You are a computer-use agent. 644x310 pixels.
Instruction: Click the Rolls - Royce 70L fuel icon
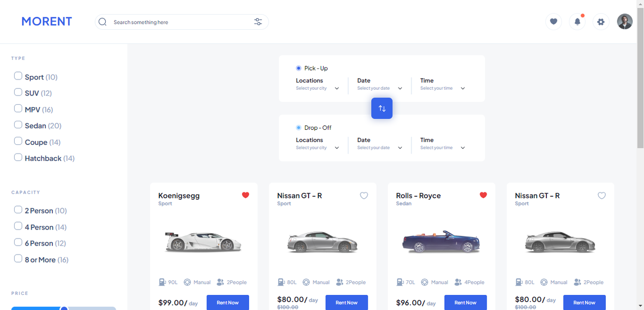pos(400,282)
